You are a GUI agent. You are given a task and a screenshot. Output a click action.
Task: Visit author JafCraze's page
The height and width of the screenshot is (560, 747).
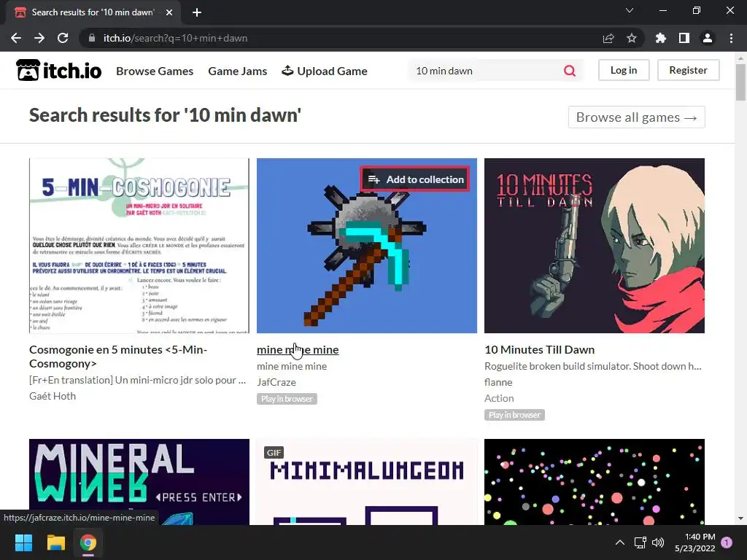coord(276,382)
